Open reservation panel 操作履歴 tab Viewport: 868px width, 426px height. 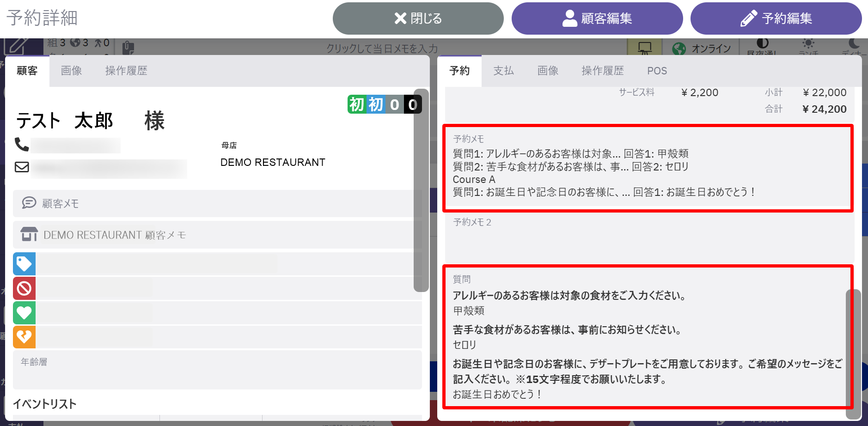pos(603,71)
